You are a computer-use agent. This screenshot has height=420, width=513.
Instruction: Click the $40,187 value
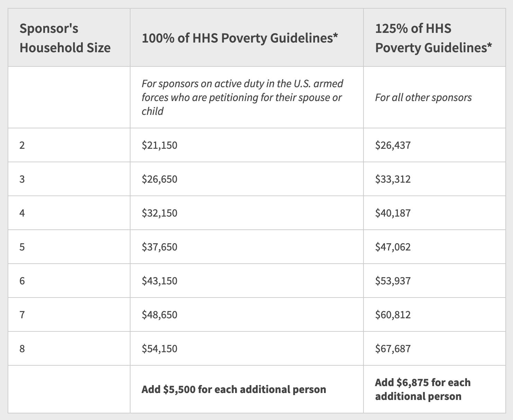pyautogui.click(x=393, y=213)
